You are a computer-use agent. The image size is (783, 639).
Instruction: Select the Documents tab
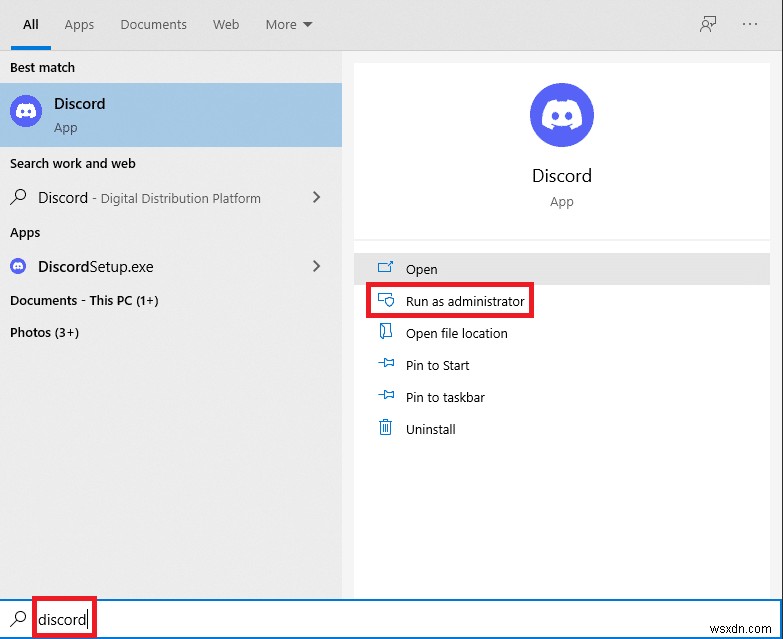point(153,24)
